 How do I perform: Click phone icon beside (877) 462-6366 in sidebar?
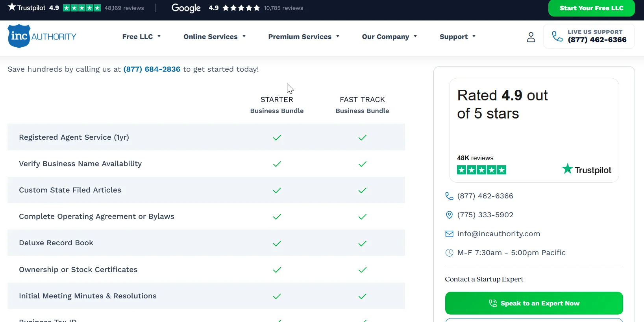(449, 196)
